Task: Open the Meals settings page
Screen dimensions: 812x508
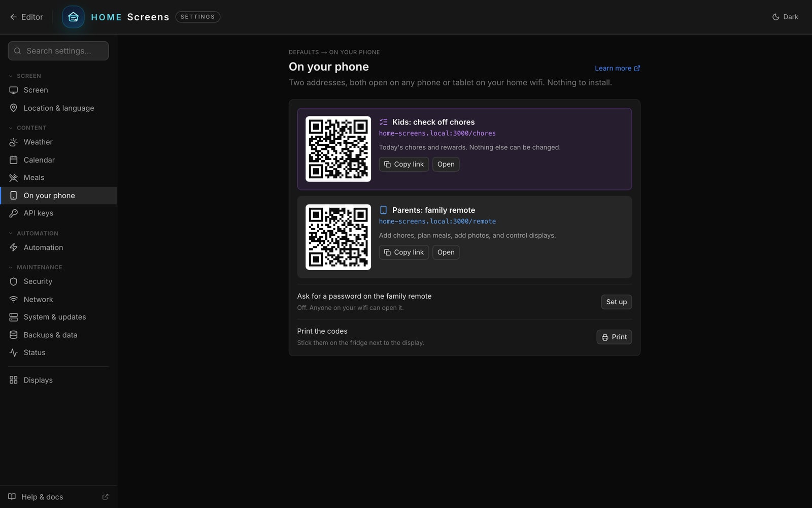Action: pyautogui.click(x=58, y=178)
